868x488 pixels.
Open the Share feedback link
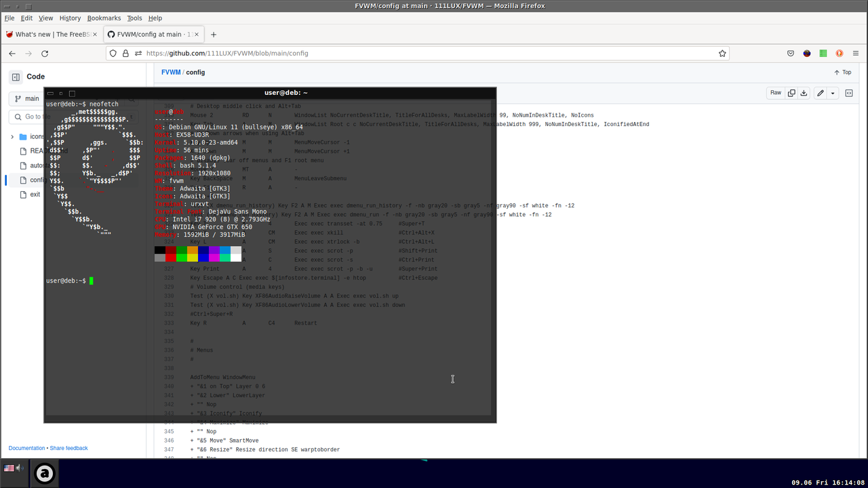coord(68,448)
